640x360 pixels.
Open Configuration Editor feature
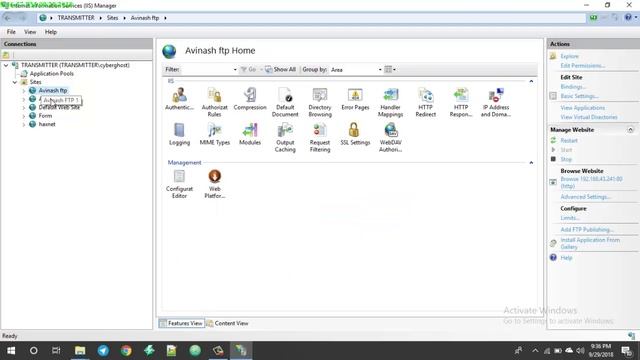[179, 184]
